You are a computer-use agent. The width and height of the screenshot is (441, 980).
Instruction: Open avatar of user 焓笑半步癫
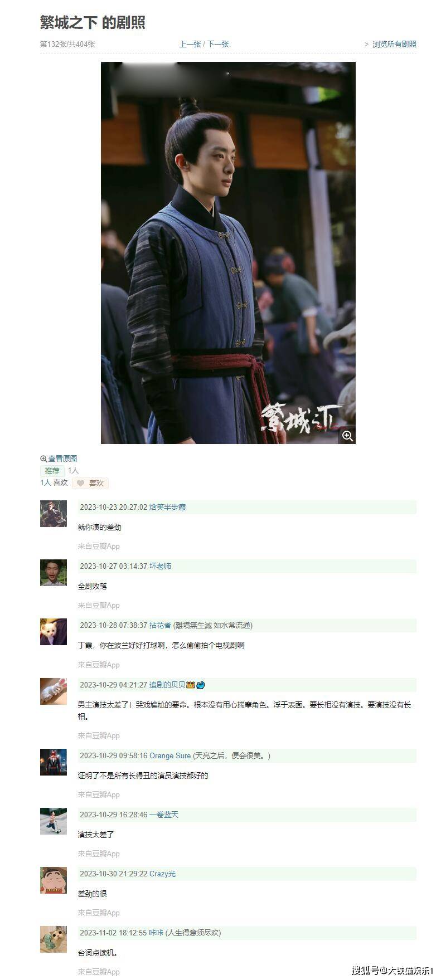(54, 514)
